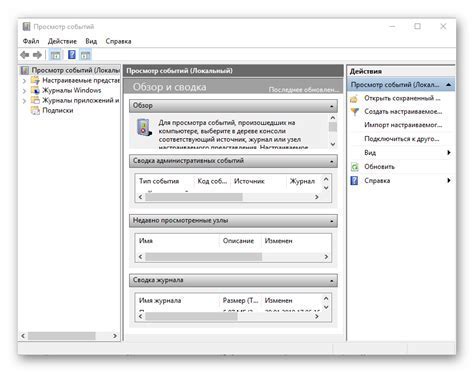
Task: Expand the Журналы Windows tree node
Action: click(24, 91)
